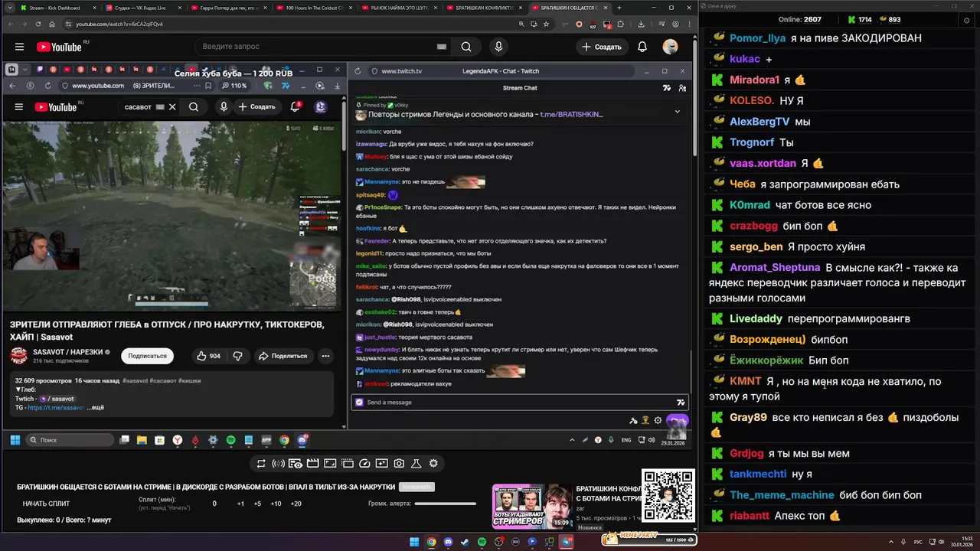The width and height of the screenshot is (980, 551).
Task: Expand hidden tray icons chevron
Action: [573, 440]
